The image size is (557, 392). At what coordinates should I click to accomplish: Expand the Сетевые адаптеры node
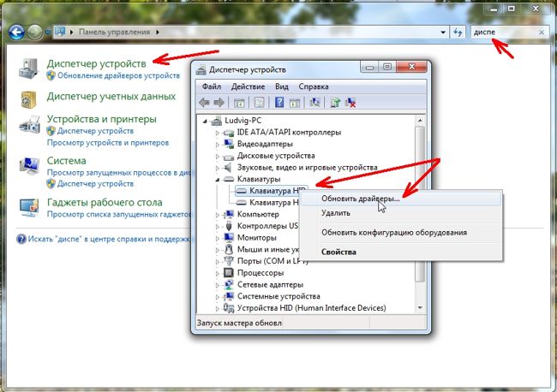(x=218, y=285)
